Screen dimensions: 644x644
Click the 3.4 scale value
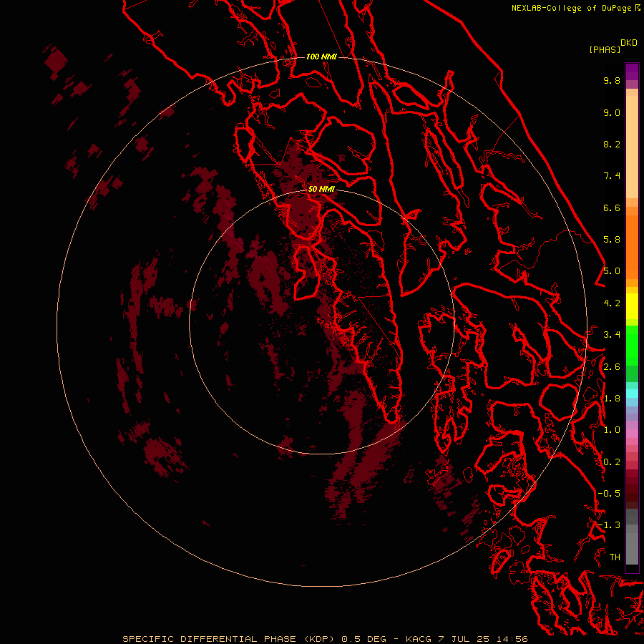coord(612,335)
